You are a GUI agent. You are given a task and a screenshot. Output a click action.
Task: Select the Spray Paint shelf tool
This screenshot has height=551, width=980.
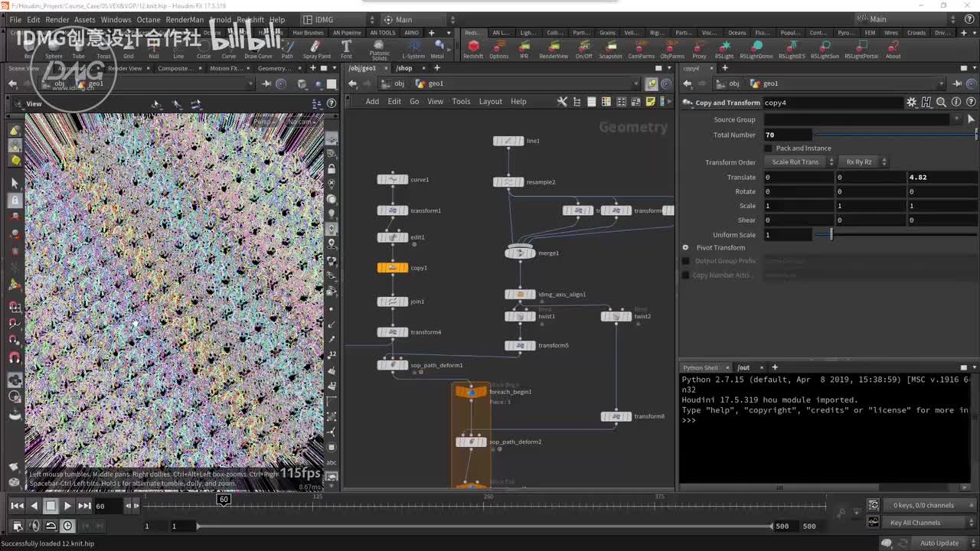316,48
